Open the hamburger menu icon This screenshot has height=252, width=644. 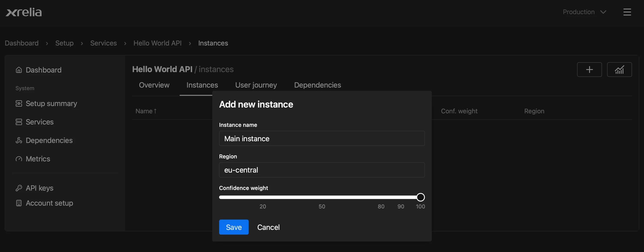[627, 12]
